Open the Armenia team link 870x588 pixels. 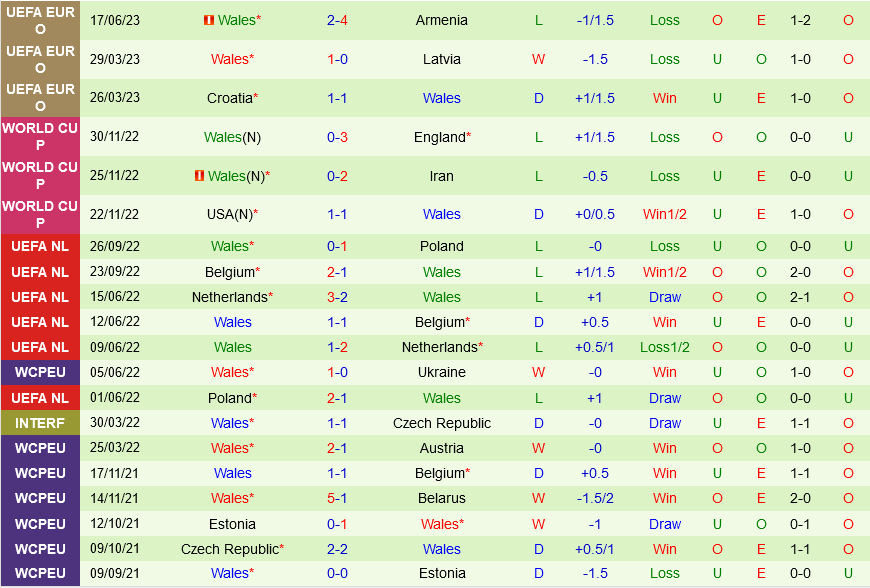tap(441, 20)
